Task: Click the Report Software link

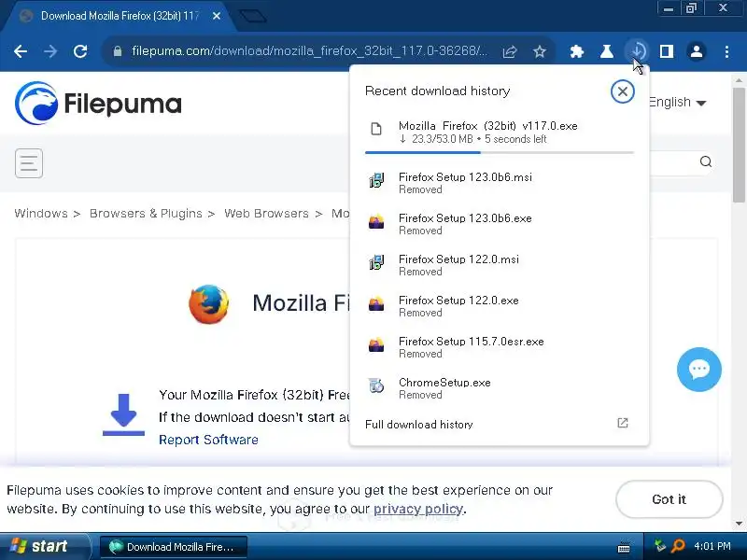Action: click(x=208, y=440)
